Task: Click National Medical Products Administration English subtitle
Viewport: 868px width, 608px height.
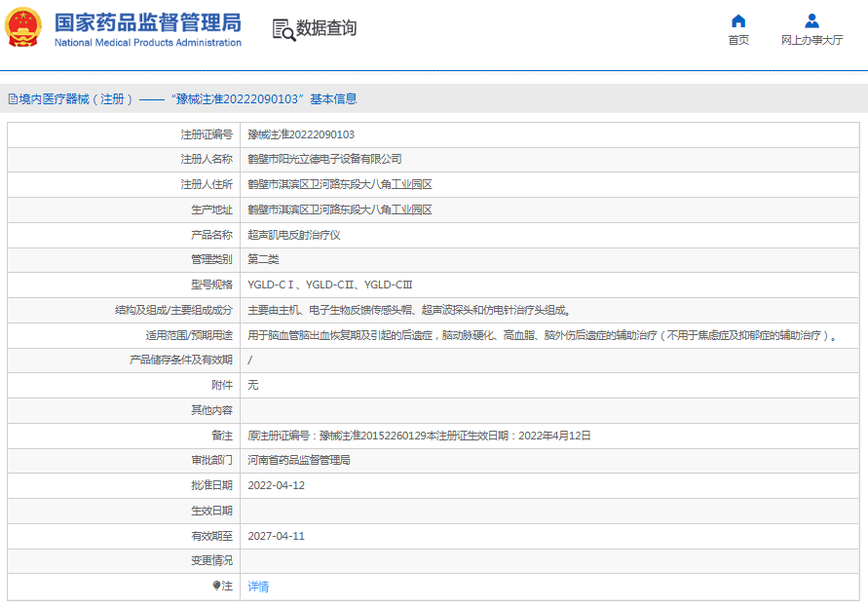Action: click(x=148, y=43)
